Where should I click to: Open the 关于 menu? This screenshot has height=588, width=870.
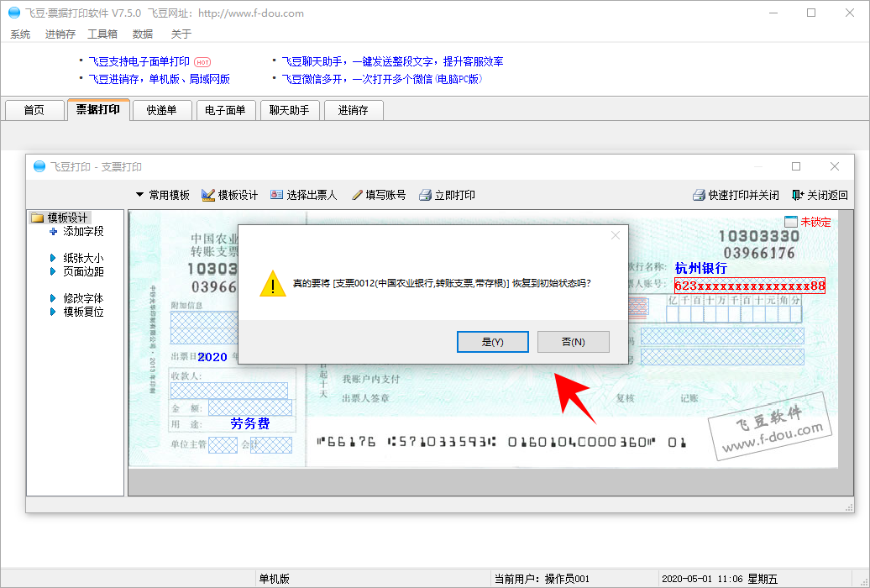point(181,34)
